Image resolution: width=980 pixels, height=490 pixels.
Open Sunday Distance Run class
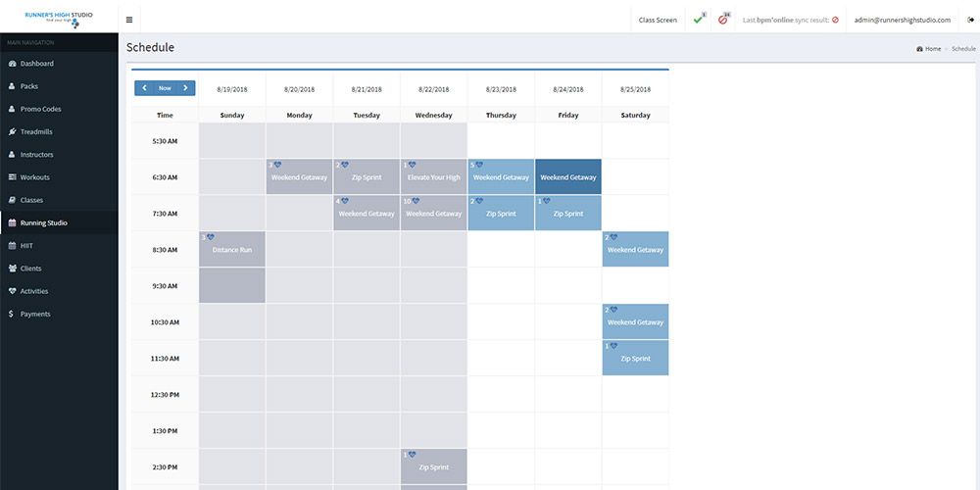tap(232, 249)
